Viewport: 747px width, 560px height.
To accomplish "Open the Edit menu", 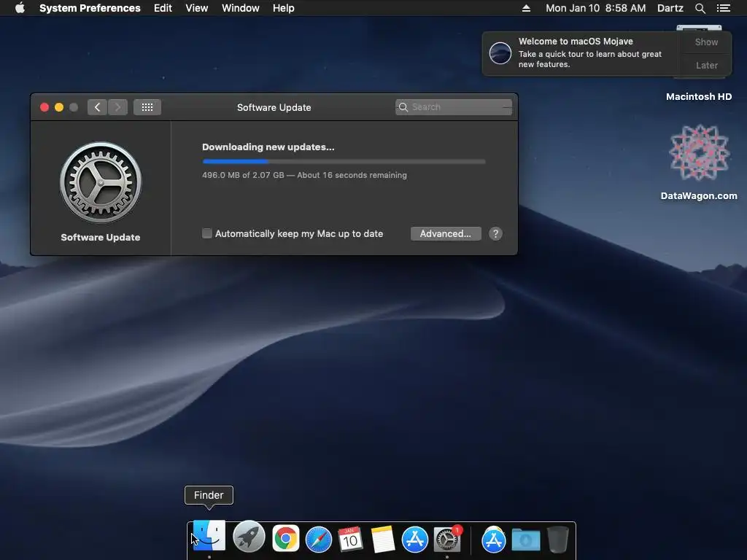I will click(163, 8).
